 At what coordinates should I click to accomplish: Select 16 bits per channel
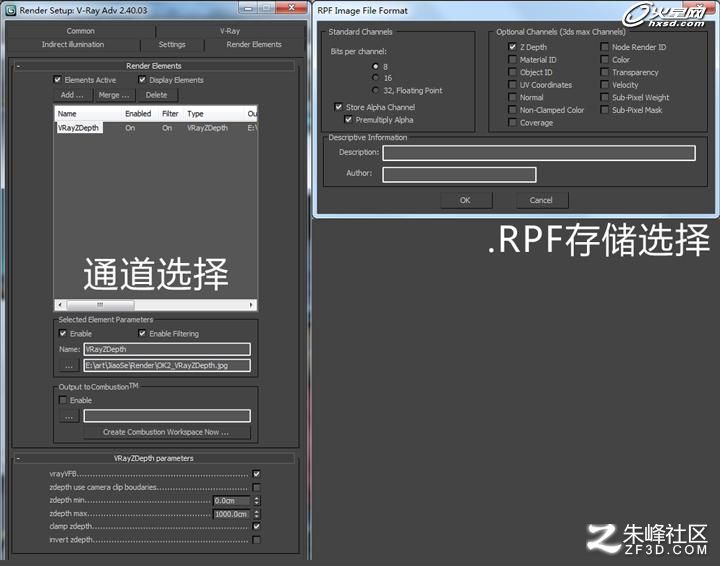pyautogui.click(x=376, y=78)
